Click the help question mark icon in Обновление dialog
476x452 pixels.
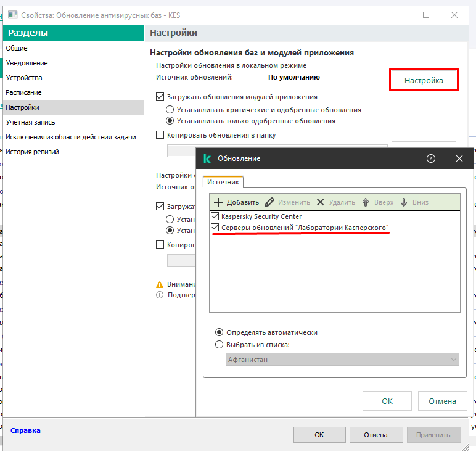(431, 158)
